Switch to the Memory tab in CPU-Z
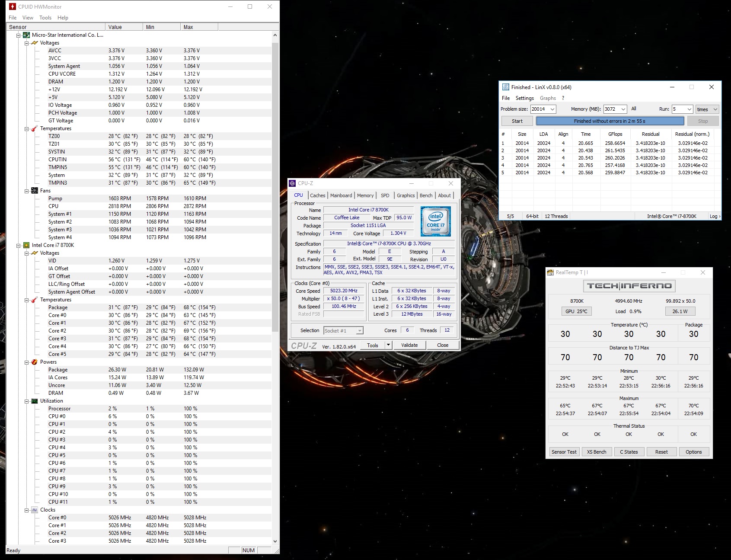 pos(365,195)
